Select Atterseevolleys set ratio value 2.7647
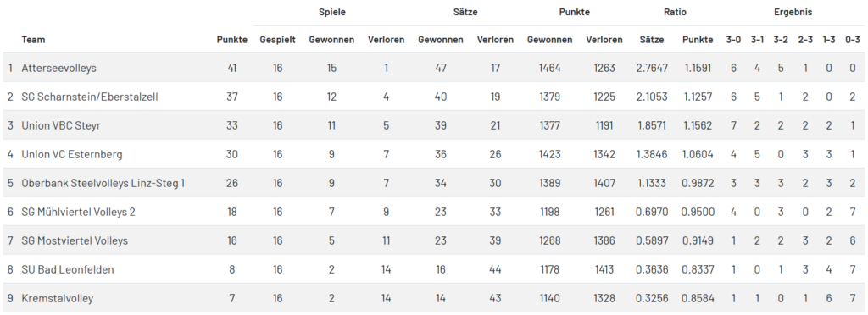 pos(652,68)
